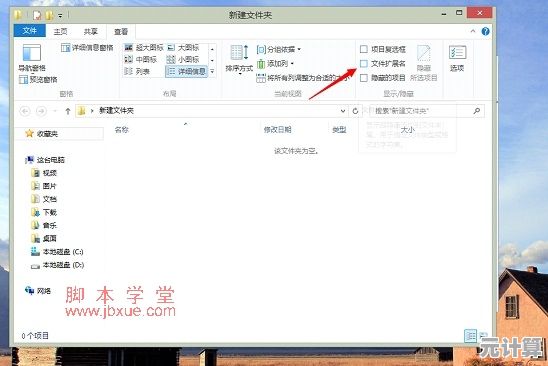
Task: Refresh the current folder
Action: (355, 111)
